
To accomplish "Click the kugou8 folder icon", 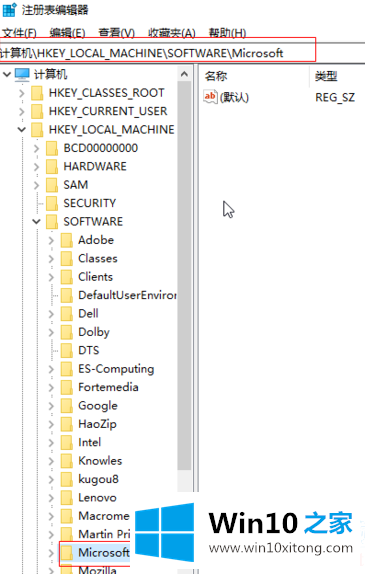I will pyautogui.click(x=67, y=479).
